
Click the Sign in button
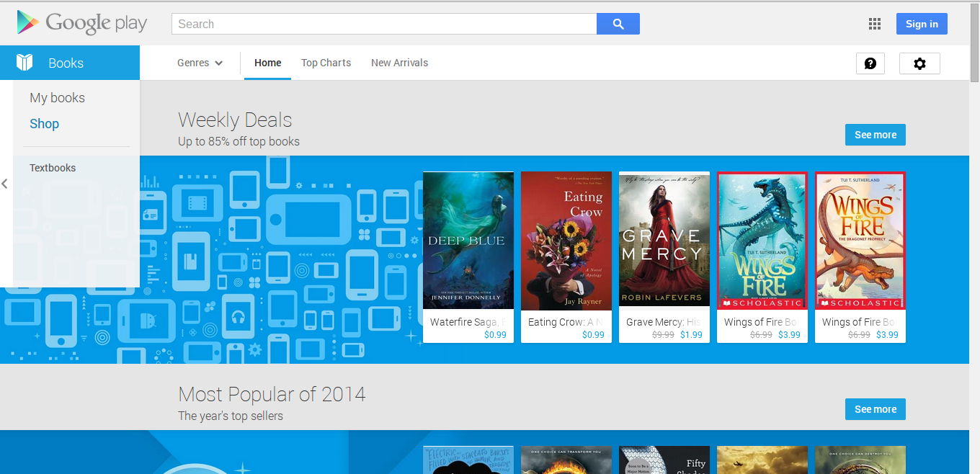tap(922, 24)
